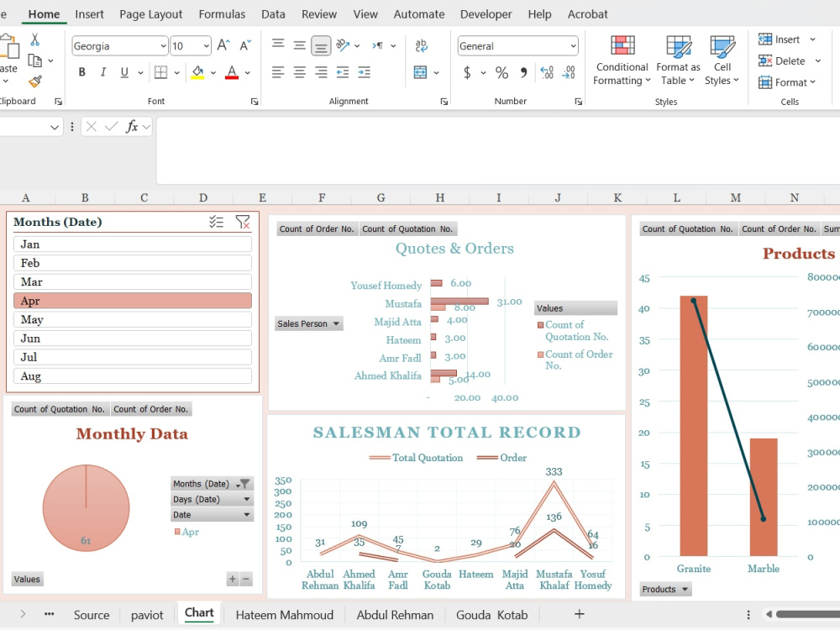Click Insert cells button
This screenshot has height=630, width=840.
coord(779,39)
